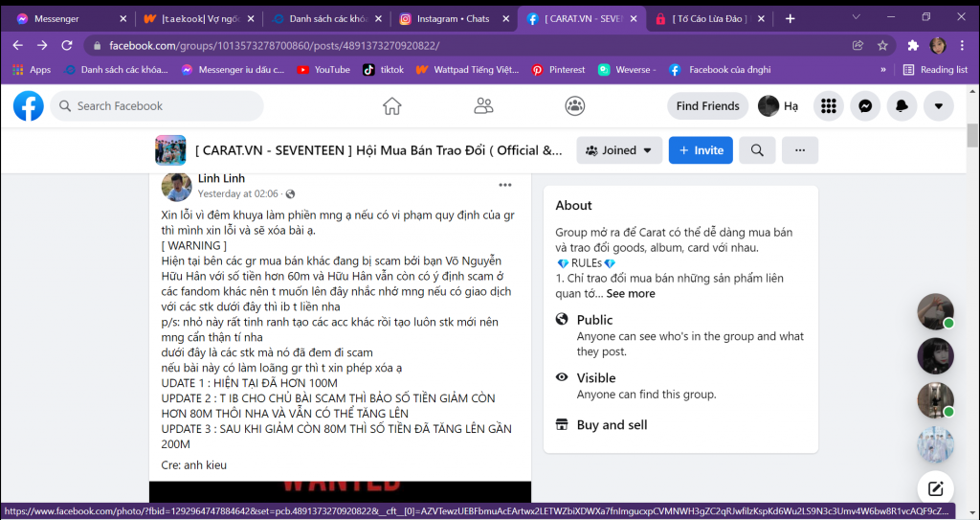Open the second chat contact avatar
The height and width of the screenshot is (520, 980).
936,356
